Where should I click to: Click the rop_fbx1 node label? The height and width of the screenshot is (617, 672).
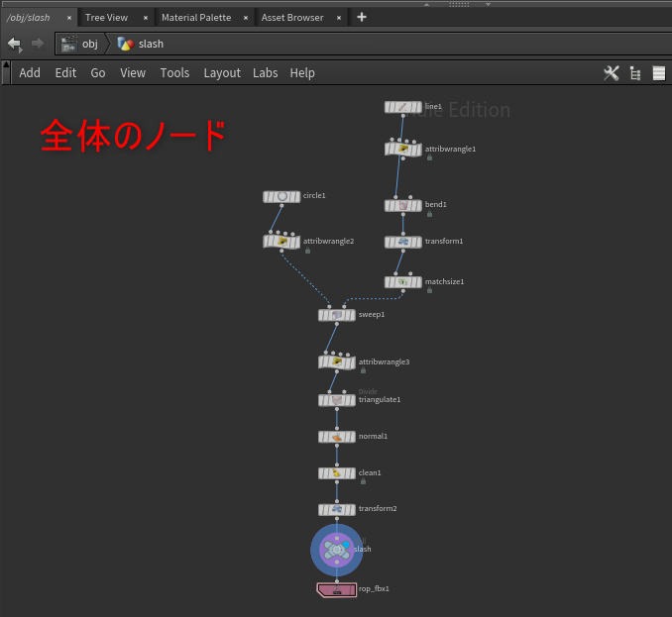[374, 588]
